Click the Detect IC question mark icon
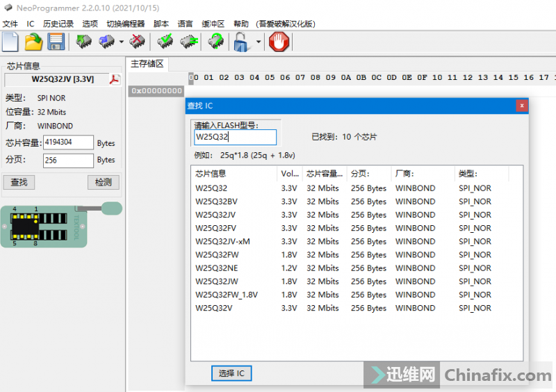Image resolution: width=556 pixels, height=392 pixels. point(216,42)
